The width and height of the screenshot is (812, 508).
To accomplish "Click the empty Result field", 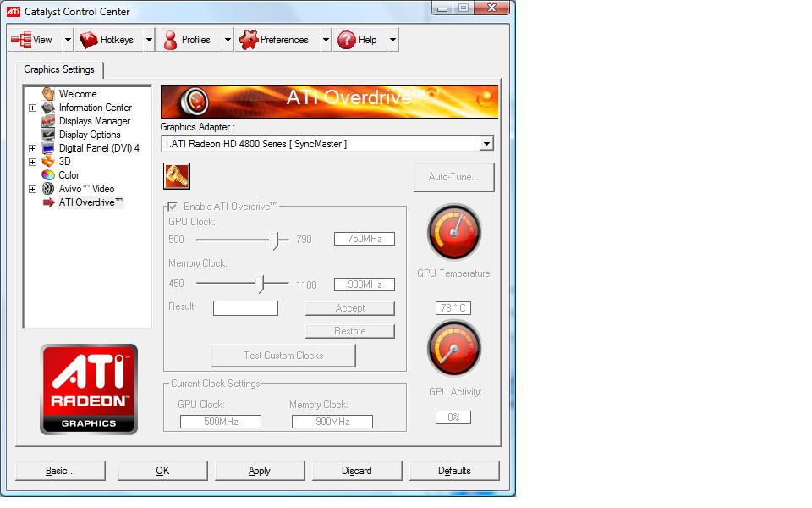I will coord(245,308).
